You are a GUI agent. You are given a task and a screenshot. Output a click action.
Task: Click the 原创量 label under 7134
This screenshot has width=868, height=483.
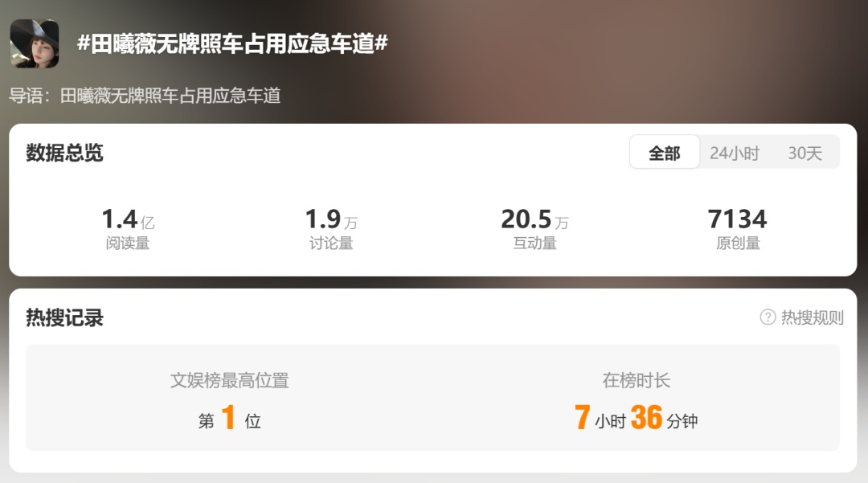coord(738,243)
